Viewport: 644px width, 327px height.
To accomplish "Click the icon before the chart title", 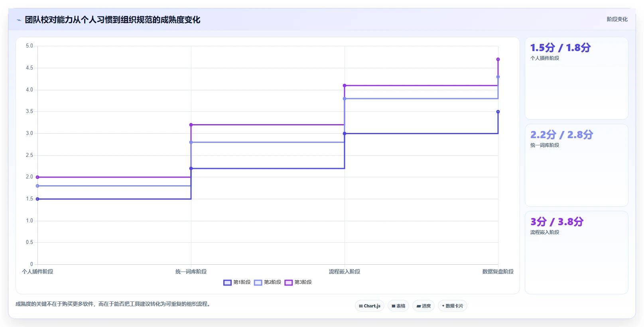I will click(19, 20).
